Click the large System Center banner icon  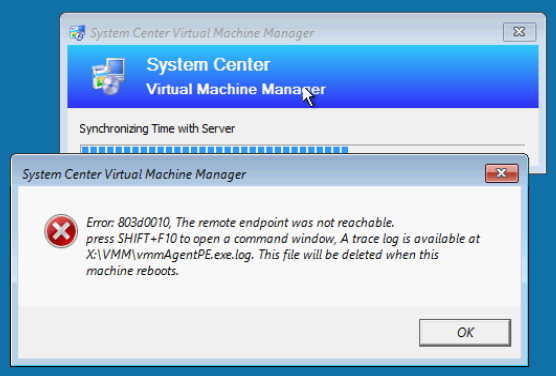click(x=109, y=76)
